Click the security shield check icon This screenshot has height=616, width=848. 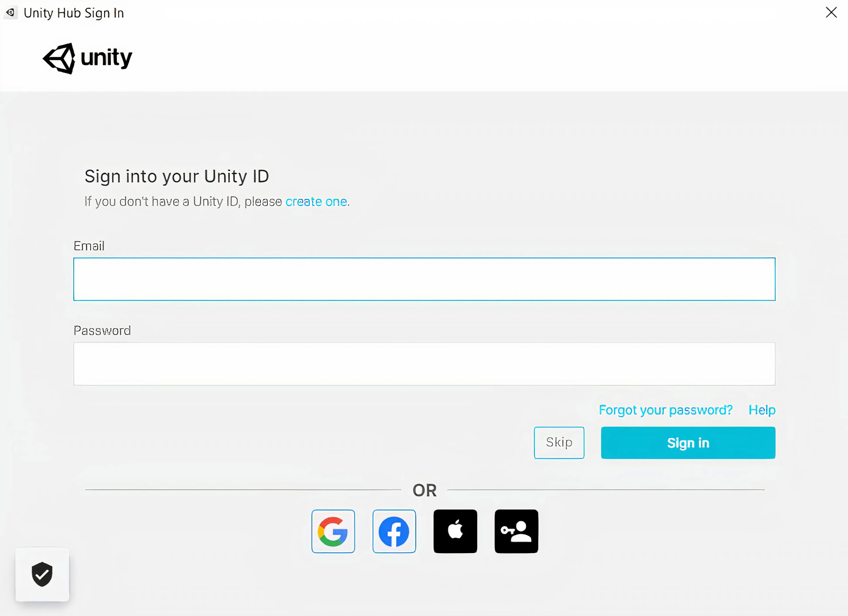[41, 574]
